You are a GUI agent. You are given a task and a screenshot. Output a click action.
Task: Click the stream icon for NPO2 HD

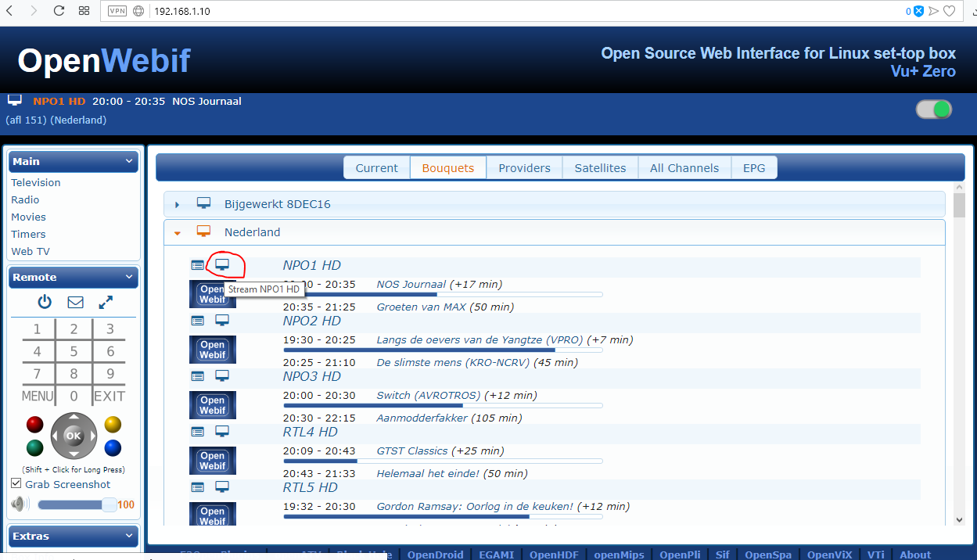(222, 321)
